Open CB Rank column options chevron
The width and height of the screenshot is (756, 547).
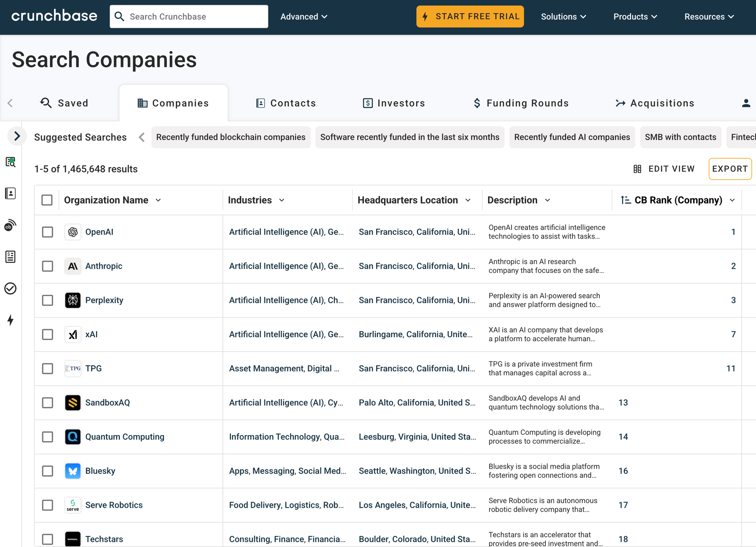[732, 200]
